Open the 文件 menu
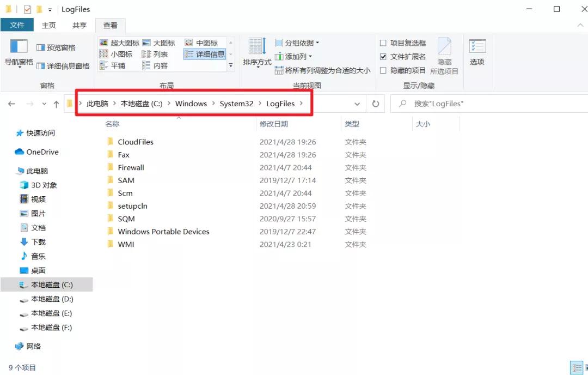588x375 pixels. point(17,25)
